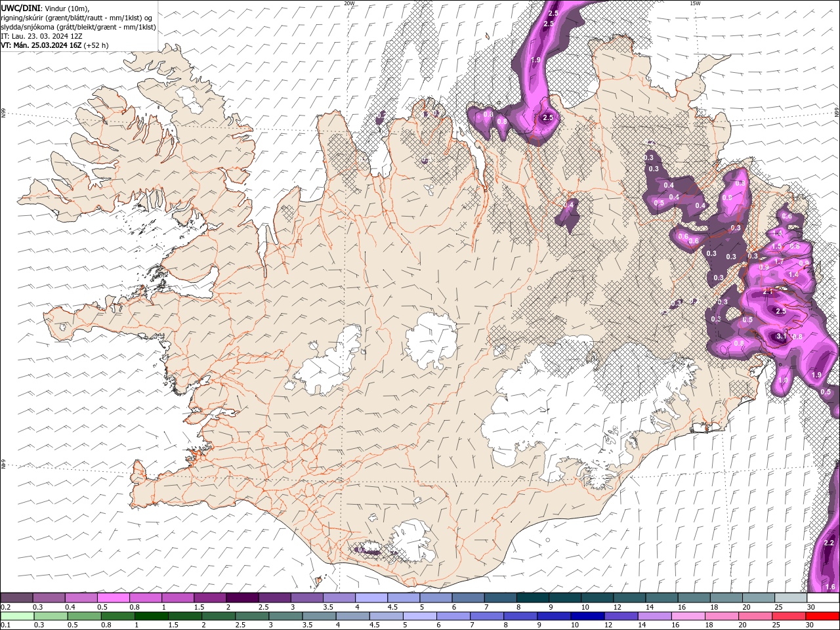
Task: Pick the bright pink 0.5 snow legend swatch
Action: (113, 598)
